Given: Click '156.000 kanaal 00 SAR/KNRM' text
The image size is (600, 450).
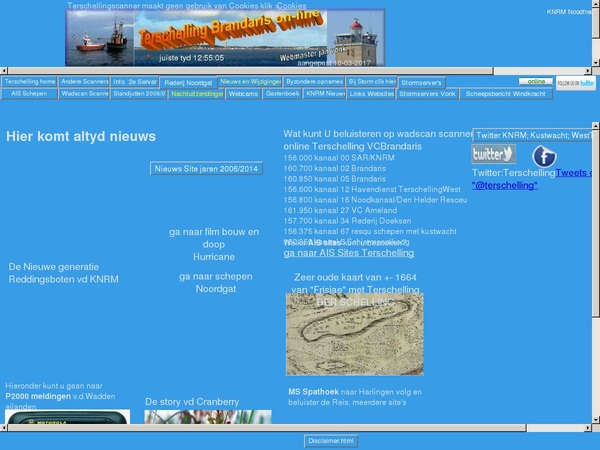Looking at the screenshot, I should (x=339, y=158).
